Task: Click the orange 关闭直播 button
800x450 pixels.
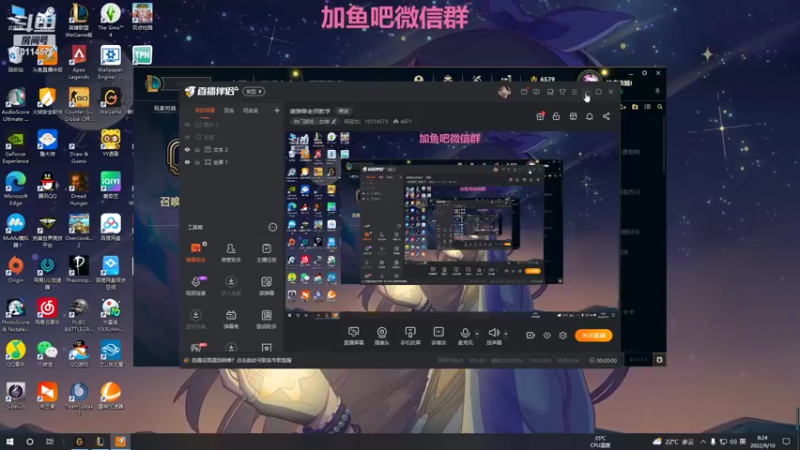Action: (593, 335)
